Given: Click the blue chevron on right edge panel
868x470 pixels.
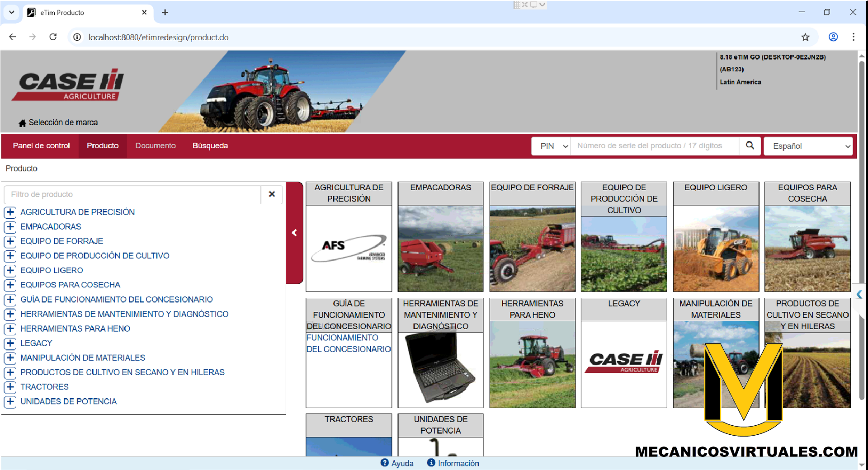Looking at the screenshot, I should point(859,295).
